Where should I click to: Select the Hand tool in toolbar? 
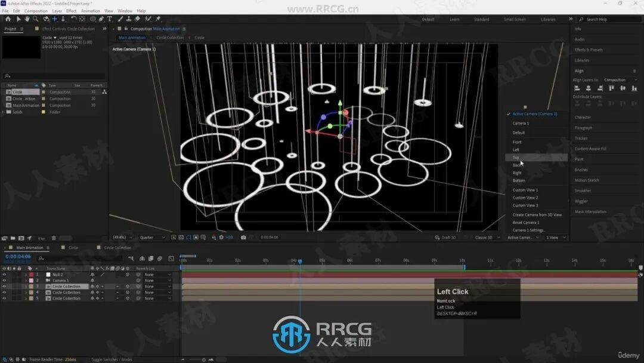[27, 19]
